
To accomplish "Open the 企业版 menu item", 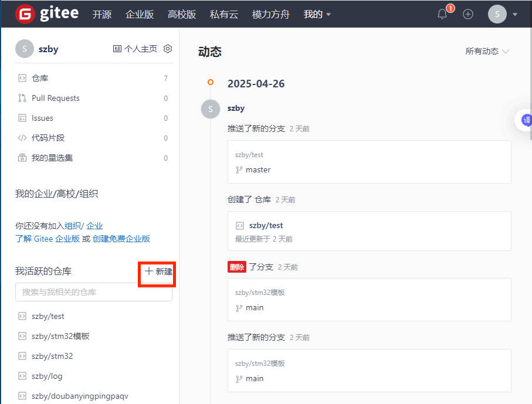I will coord(140,14).
